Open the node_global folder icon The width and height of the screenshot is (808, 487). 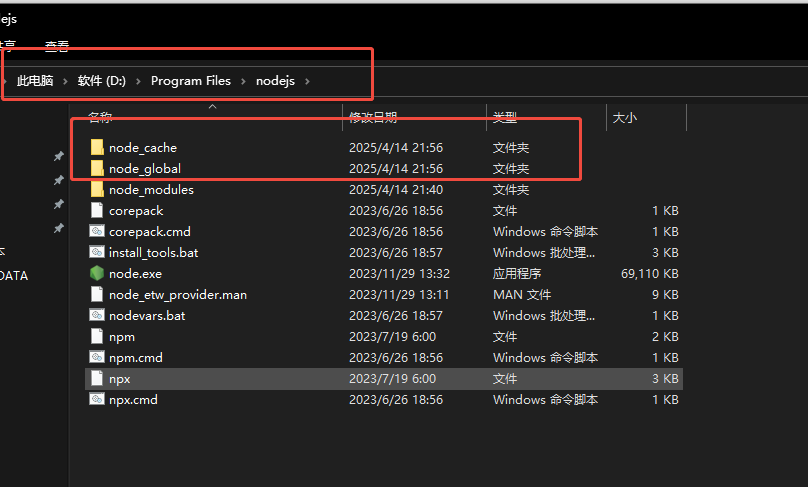click(x=97, y=169)
